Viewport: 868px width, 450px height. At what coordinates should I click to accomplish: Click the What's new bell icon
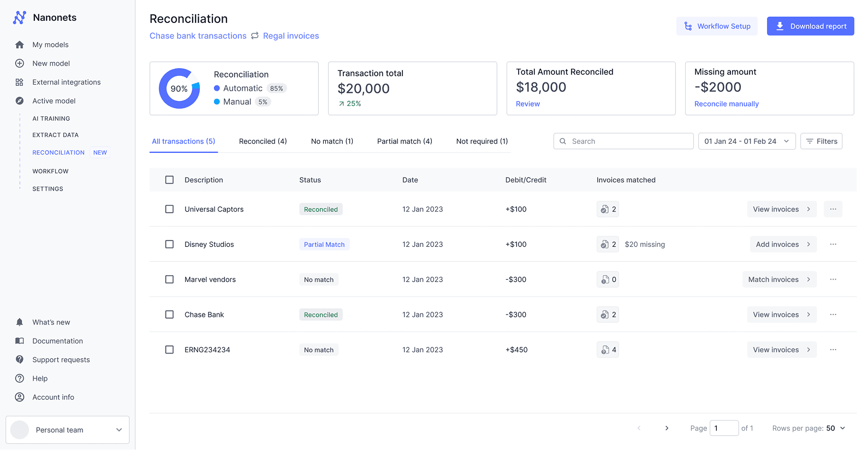[20, 322]
